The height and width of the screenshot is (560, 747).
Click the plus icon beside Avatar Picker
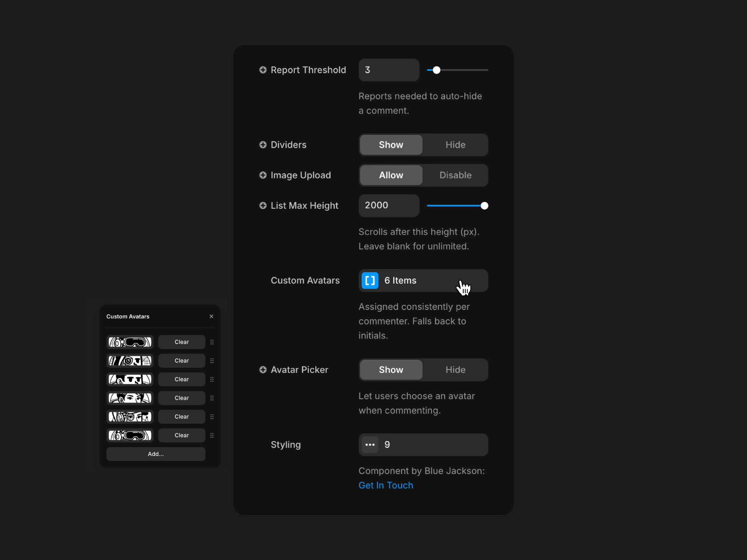[x=263, y=370]
